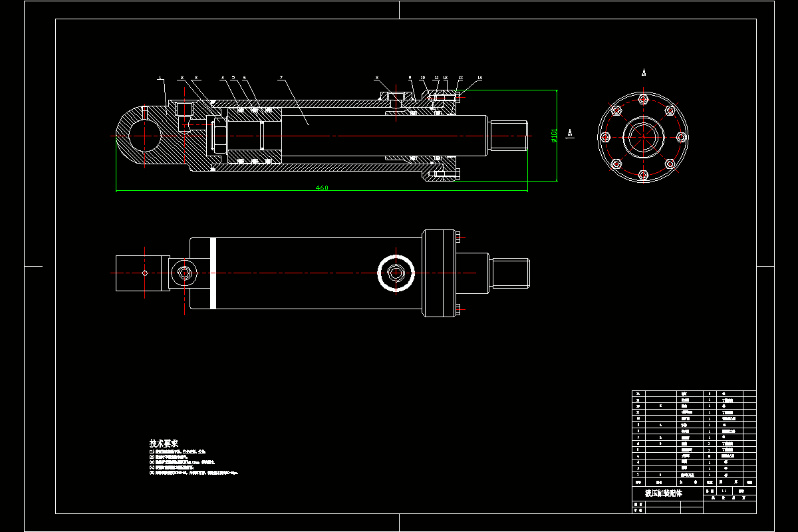Image resolution: width=798 pixels, height=532 pixels.
Task: Click the underlined view marker A near ø101
Action: coord(570,134)
